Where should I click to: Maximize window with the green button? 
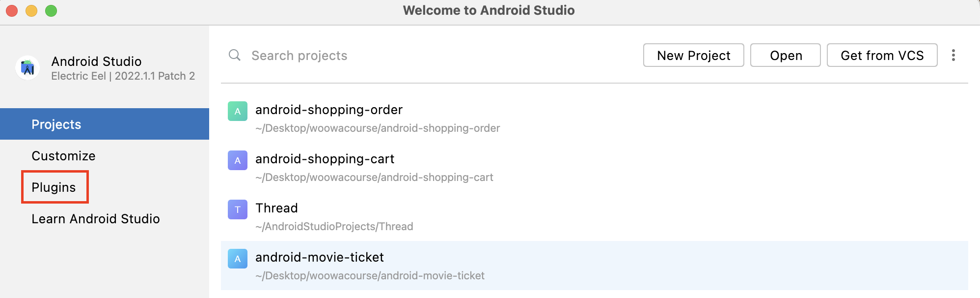[x=51, y=10]
